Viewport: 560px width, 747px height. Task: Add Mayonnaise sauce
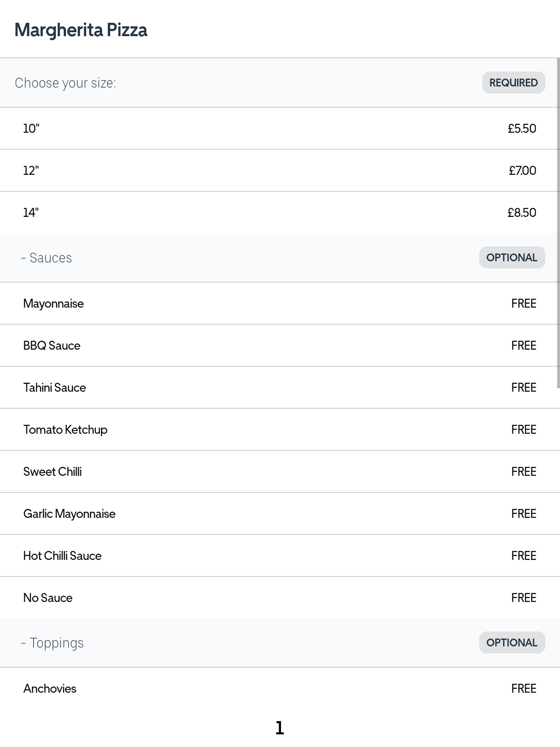(280, 303)
